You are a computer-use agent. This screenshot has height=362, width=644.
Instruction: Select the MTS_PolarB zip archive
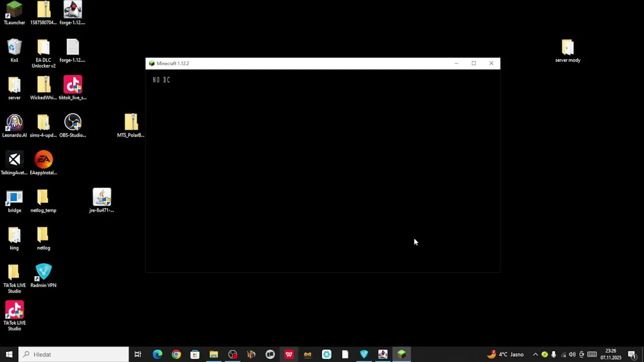131,126
